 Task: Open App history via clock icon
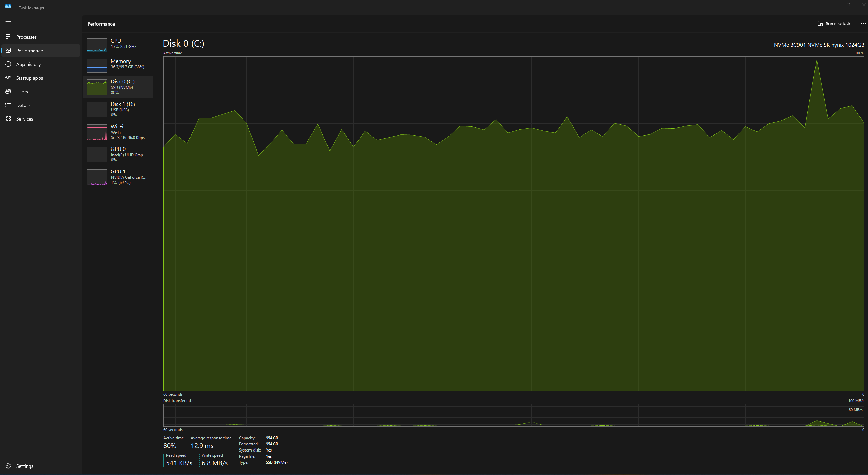pyautogui.click(x=8, y=64)
